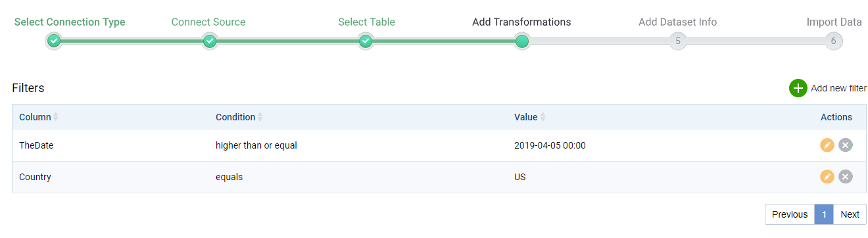868x238 pixels.
Task: Open the Import Data step label
Action: click(x=834, y=22)
